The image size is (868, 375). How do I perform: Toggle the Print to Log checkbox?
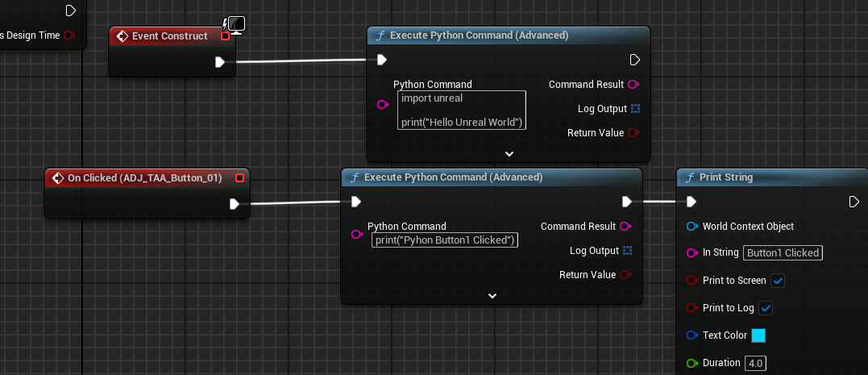click(x=766, y=308)
